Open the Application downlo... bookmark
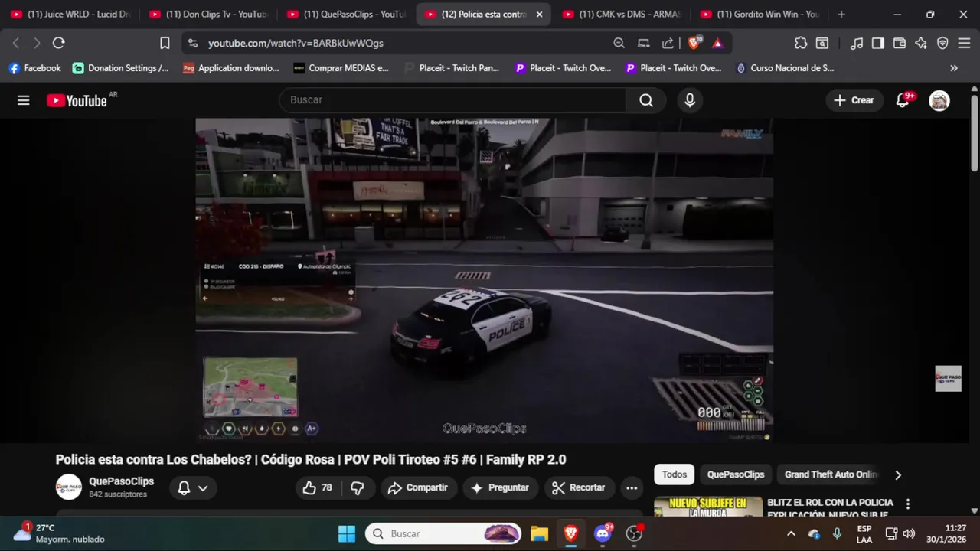The height and width of the screenshot is (551, 980). 231,68
